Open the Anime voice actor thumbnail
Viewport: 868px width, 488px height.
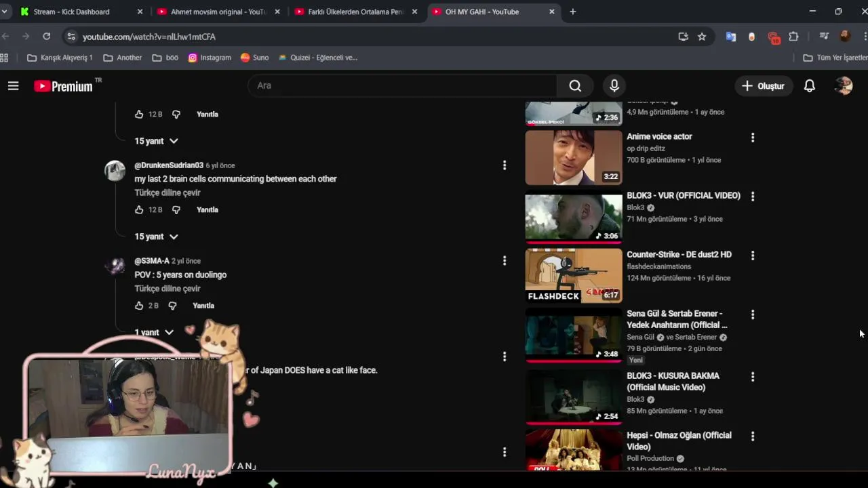click(x=574, y=157)
